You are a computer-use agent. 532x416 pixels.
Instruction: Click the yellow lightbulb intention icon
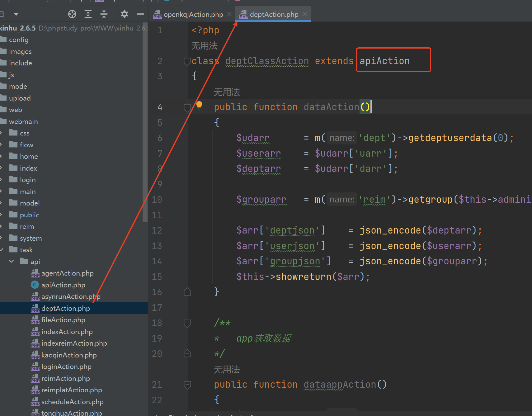click(199, 105)
